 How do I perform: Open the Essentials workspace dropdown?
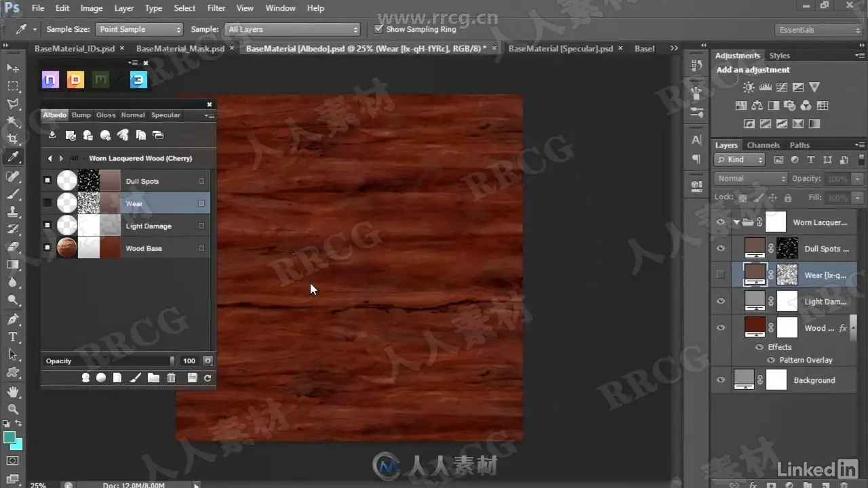click(818, 30)
